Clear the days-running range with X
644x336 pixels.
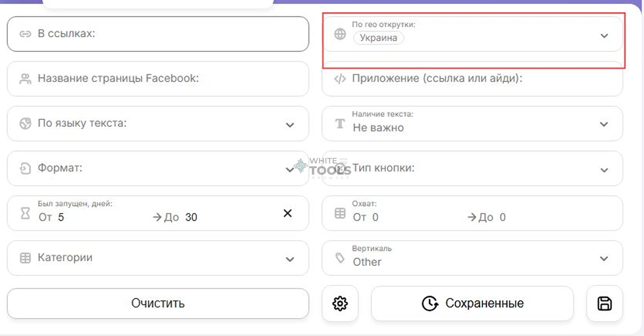288,213
